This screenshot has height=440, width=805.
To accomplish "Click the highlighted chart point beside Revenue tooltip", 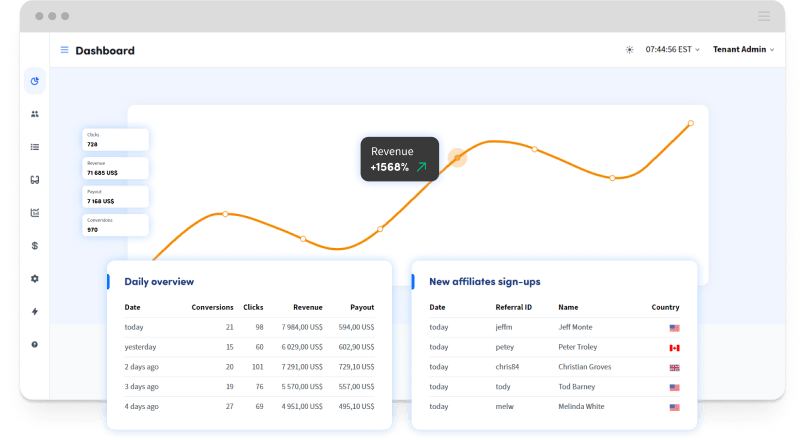I will point(457,158).
